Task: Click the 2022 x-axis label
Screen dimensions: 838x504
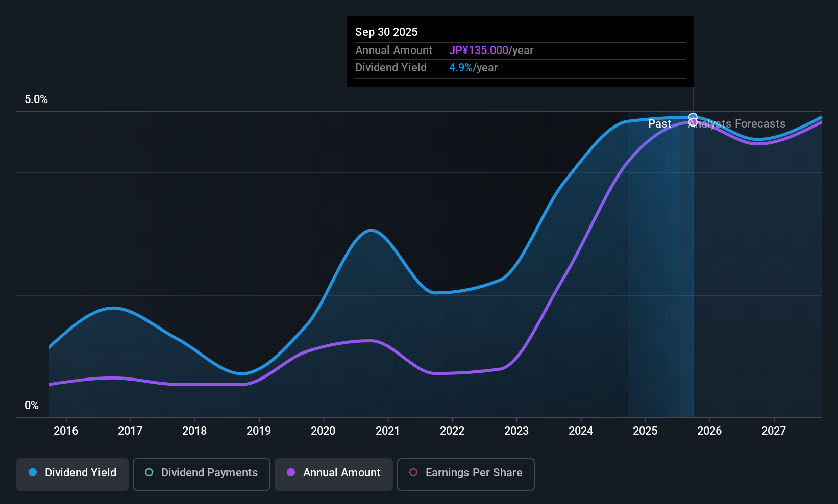Action: tap(452, 431)
